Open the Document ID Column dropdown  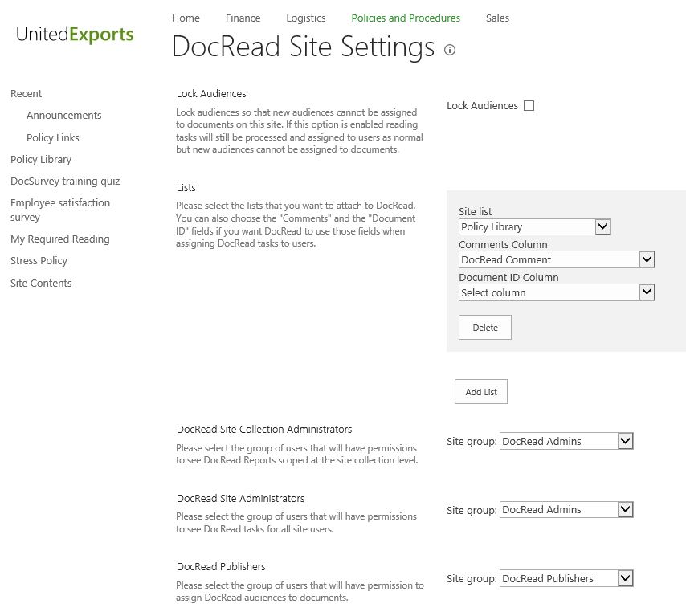pyautogui.click(x=557, y=293)
